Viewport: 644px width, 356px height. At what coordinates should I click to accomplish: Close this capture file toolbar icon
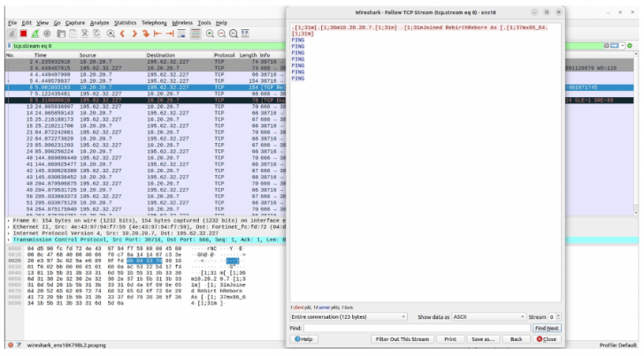pyautogui.click(x=85, y=34)
